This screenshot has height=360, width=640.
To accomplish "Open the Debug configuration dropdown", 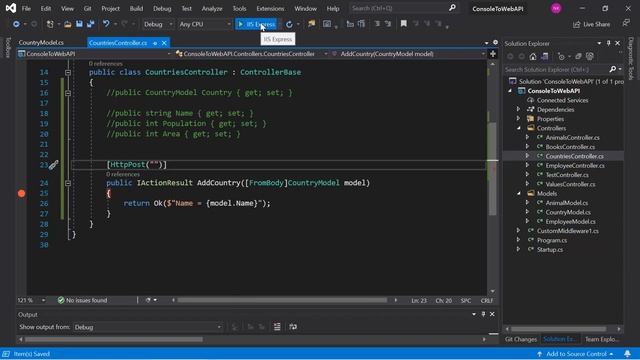I will pyautogui.click(x=158, y=24).
